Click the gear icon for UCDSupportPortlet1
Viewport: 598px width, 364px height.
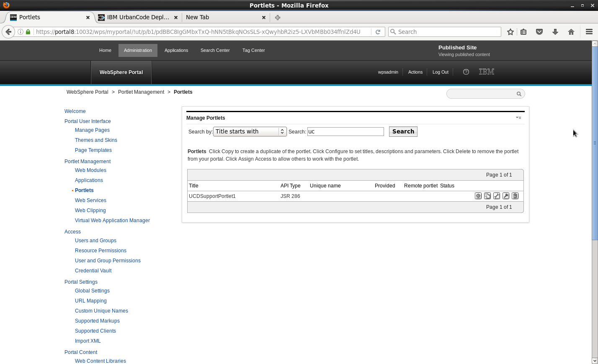478,196
